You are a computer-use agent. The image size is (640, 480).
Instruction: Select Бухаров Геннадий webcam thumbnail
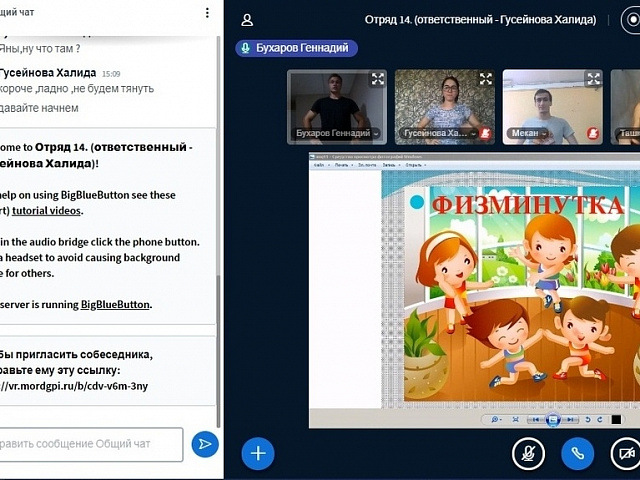click(337, 107)
